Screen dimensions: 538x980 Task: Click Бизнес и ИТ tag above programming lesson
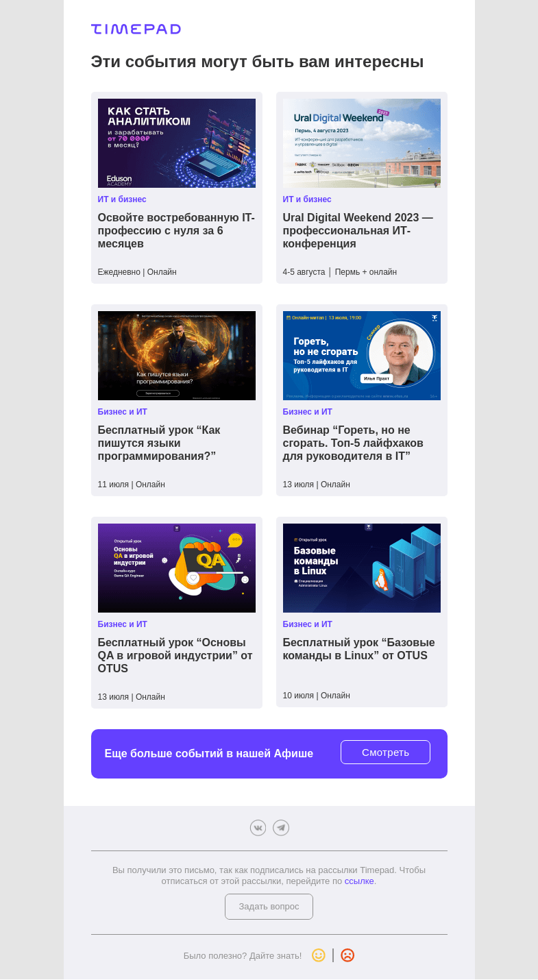[x=123, y=412]
